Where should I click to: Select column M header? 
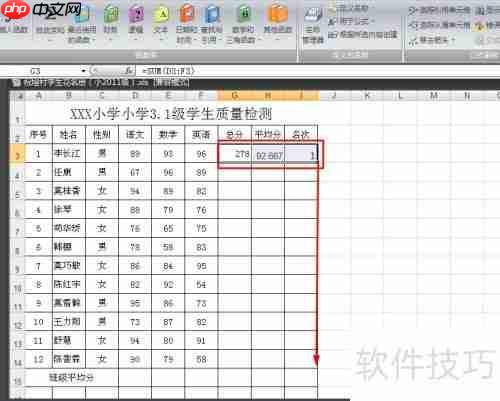pos(434,96)
